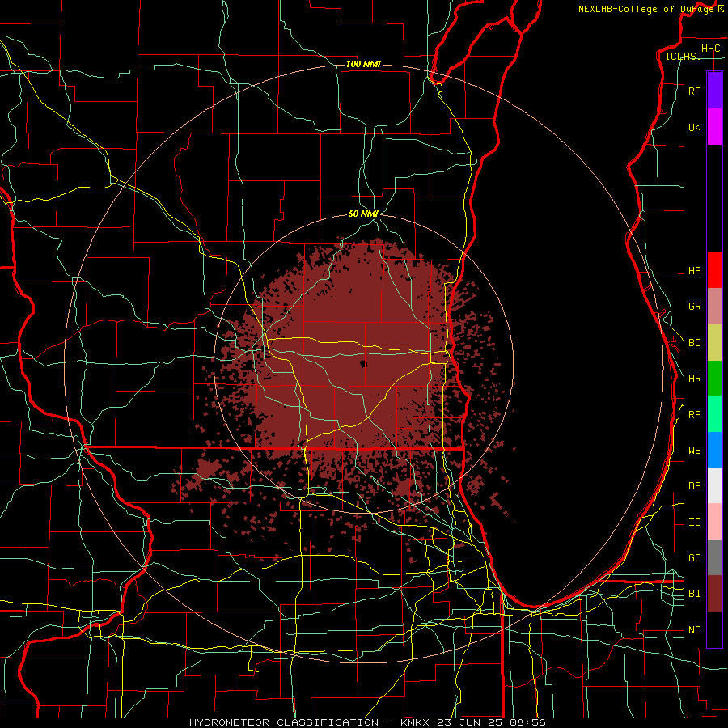Click the WS legend label
This screenshot has width=728, height=728.
coord(694,451)
